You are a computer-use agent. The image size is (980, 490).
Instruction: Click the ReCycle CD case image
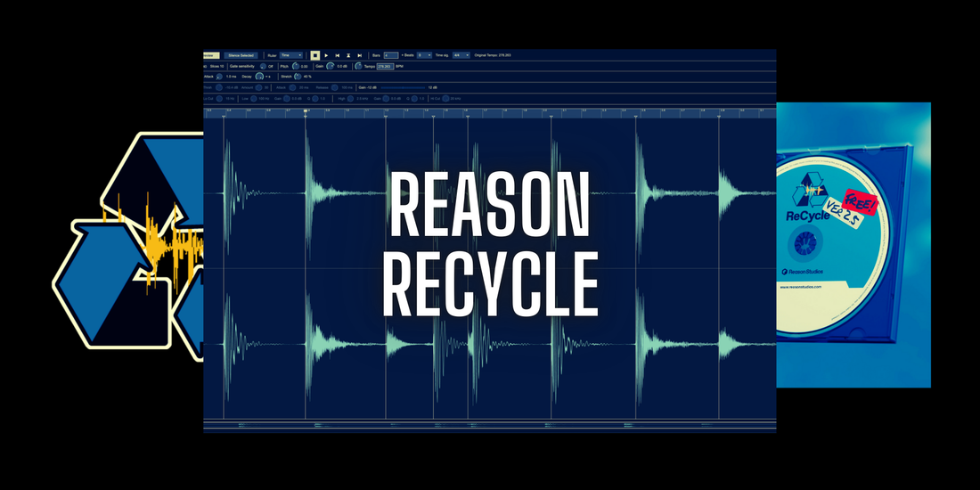pos(853,245)
